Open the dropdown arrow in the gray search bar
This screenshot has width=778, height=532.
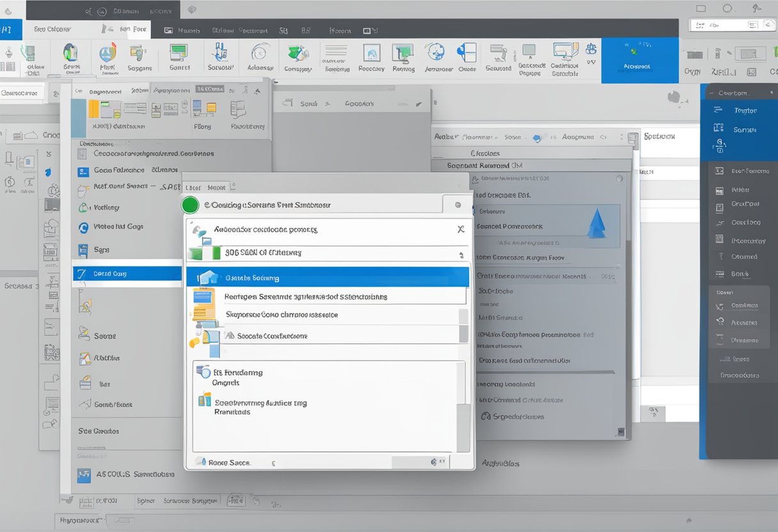point(419,104)
